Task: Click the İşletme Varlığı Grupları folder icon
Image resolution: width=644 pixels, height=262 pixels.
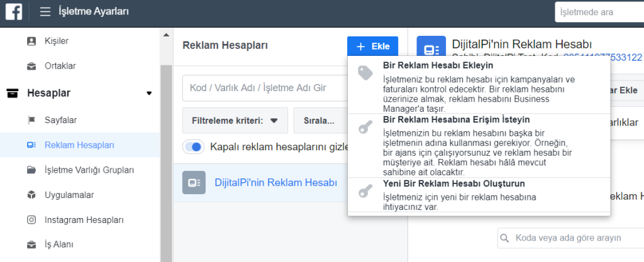Action: tap(31, 170)
